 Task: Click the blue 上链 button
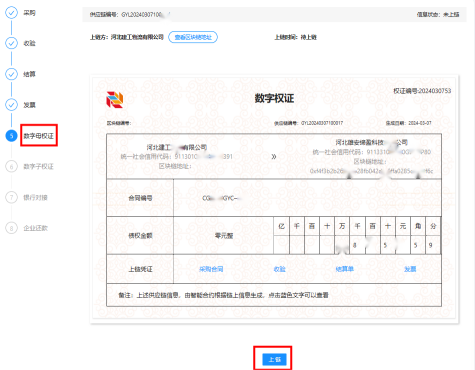tap(274, 359)
